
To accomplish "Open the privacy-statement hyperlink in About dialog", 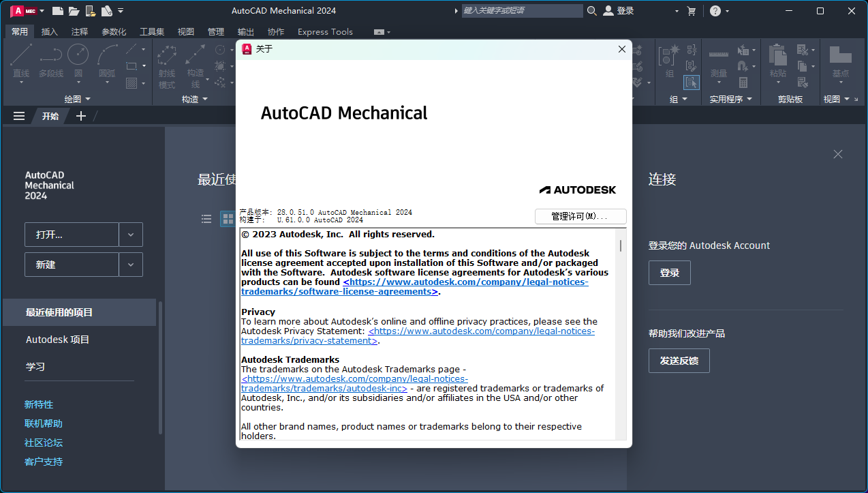I will [x=418, y=335].
